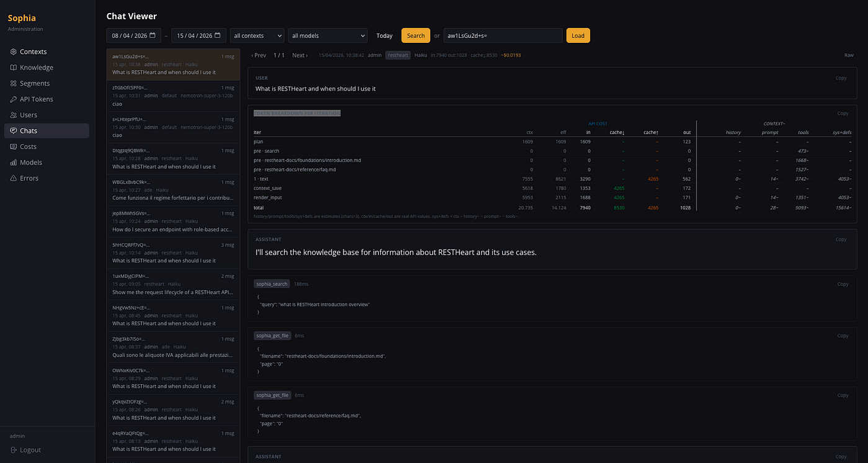Click the Contexts sidebar icon
This screenshot has width=868, height=463.
point(14,52)
